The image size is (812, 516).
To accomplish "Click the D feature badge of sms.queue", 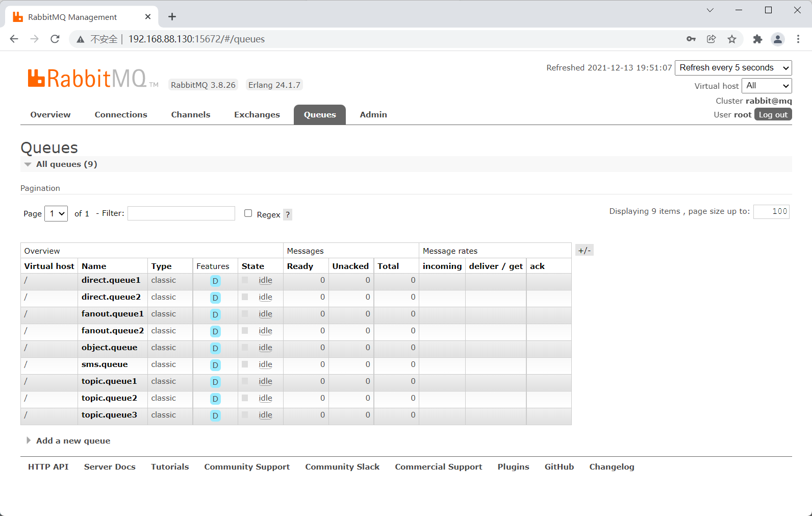I will (x=215, y=365).
